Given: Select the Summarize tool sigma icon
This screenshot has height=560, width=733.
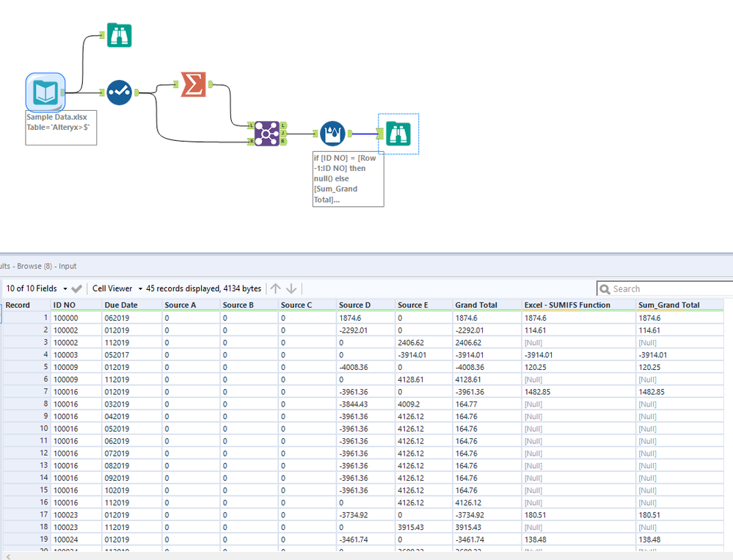Looking at the screenshot, I should pyautogui.click(x=194, y=84).
